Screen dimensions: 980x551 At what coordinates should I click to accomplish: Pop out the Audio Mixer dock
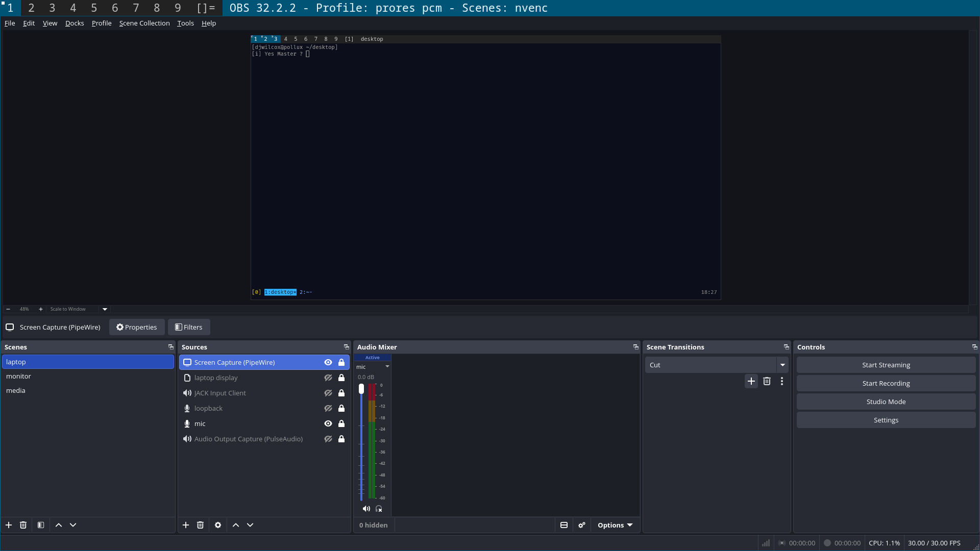click(x=636, y=347)
